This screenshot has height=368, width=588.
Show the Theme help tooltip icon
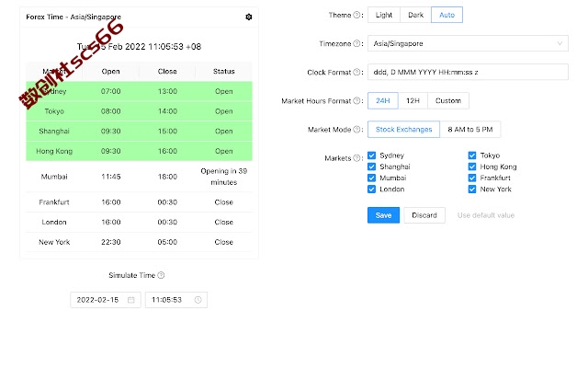357,15
